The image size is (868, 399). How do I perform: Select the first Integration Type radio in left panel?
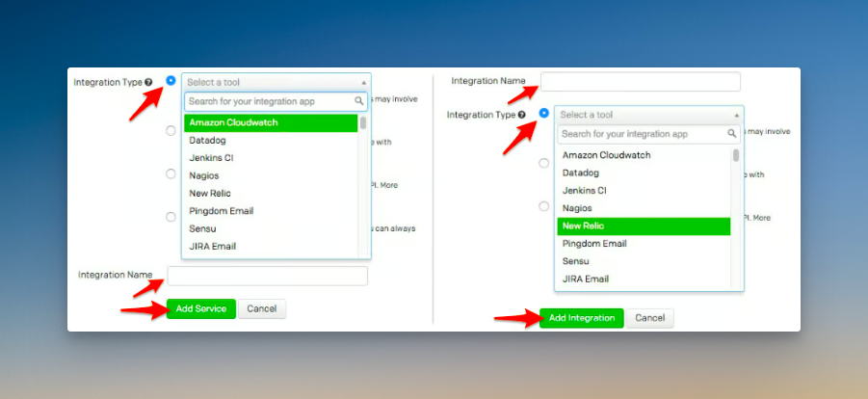pyautogui.click(x=171, y=80)
